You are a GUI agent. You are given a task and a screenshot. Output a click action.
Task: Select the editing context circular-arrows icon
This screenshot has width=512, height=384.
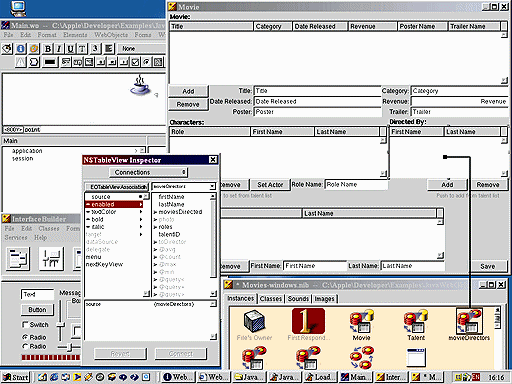click(361, 357)
